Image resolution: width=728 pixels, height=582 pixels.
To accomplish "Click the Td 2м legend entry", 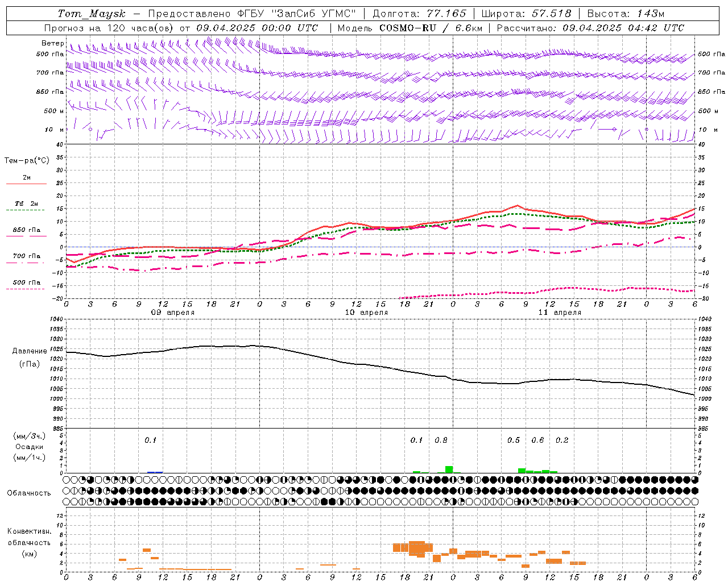I will (26, 203).
